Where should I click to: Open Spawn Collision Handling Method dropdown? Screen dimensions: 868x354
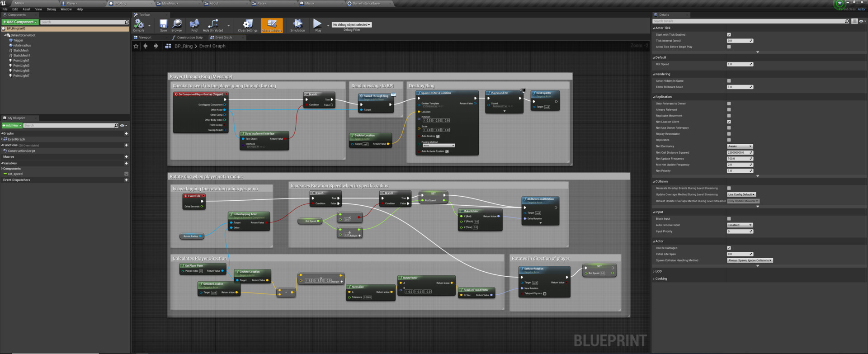(x=750, y=260)
